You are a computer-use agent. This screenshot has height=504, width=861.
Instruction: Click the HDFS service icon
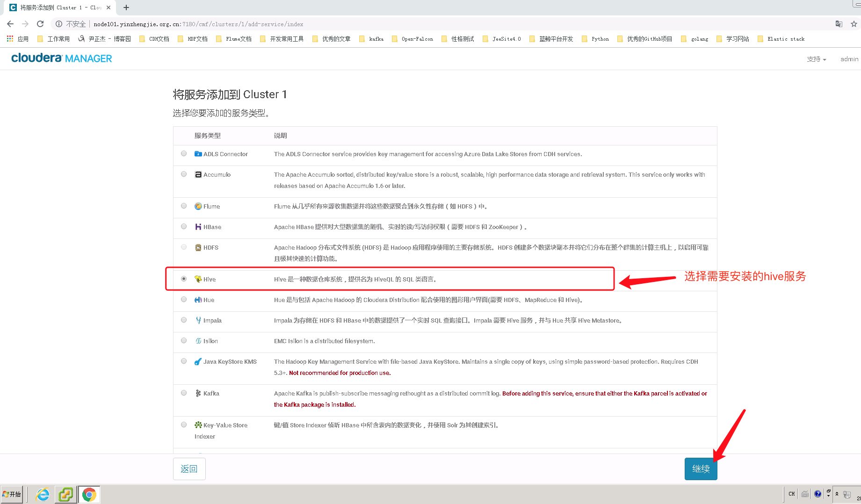tap(198, 247)
